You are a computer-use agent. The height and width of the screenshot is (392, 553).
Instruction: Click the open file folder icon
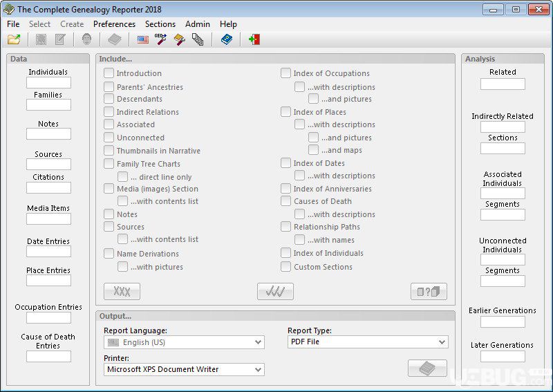tap(14, 39)
